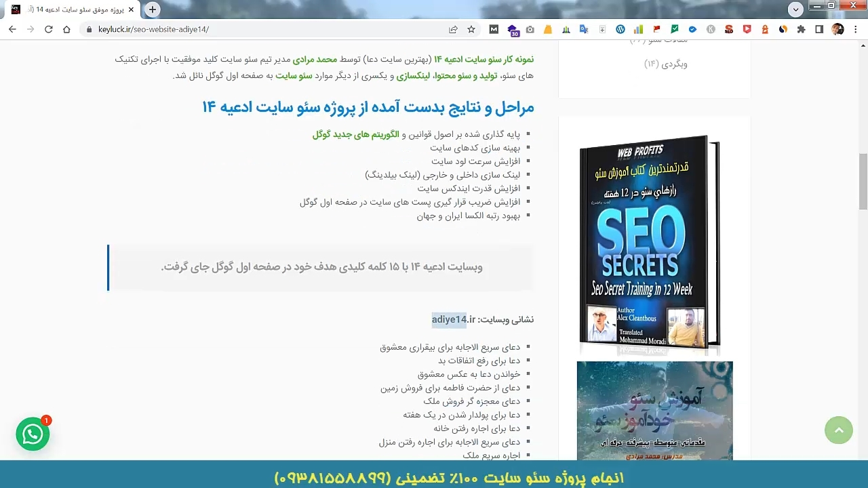
Task: Click the bookmark star in address bar
Action: tap(471, 29)
